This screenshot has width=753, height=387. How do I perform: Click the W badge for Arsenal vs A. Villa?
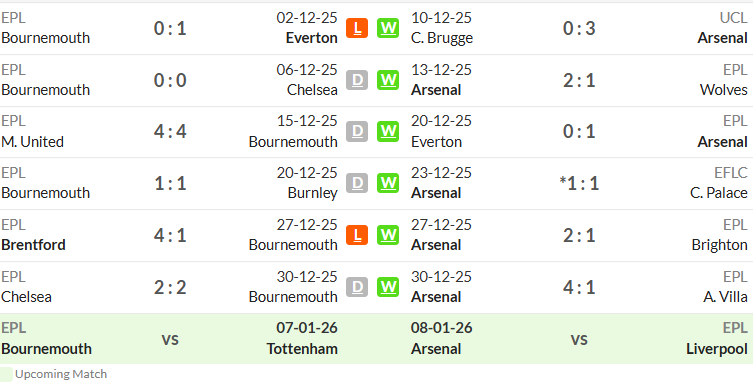pos(388,287)
